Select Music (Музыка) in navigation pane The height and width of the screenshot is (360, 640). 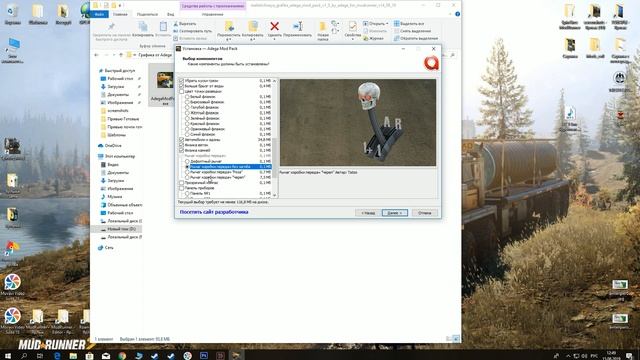click(x=111, y=197)
